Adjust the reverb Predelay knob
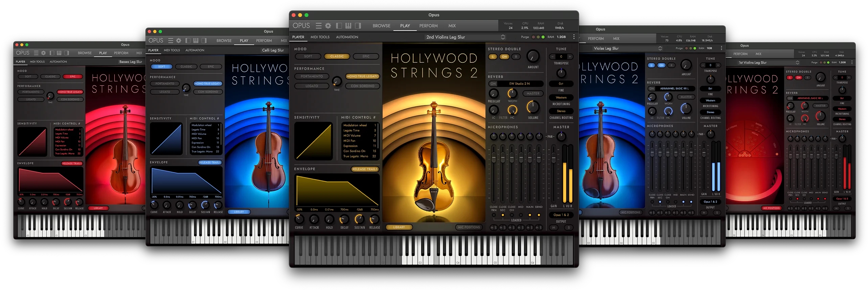 (494, 93)
